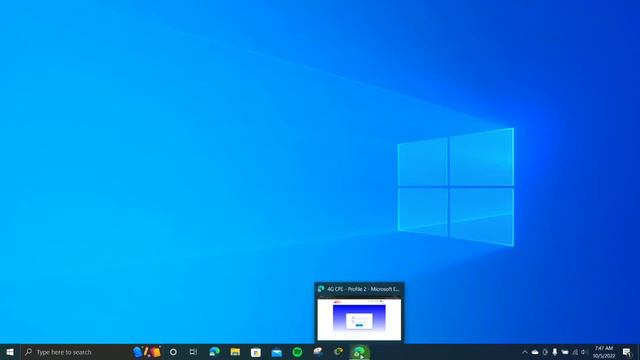
Task: Open the notifications Action Center icon
Action: click(627, 352)
